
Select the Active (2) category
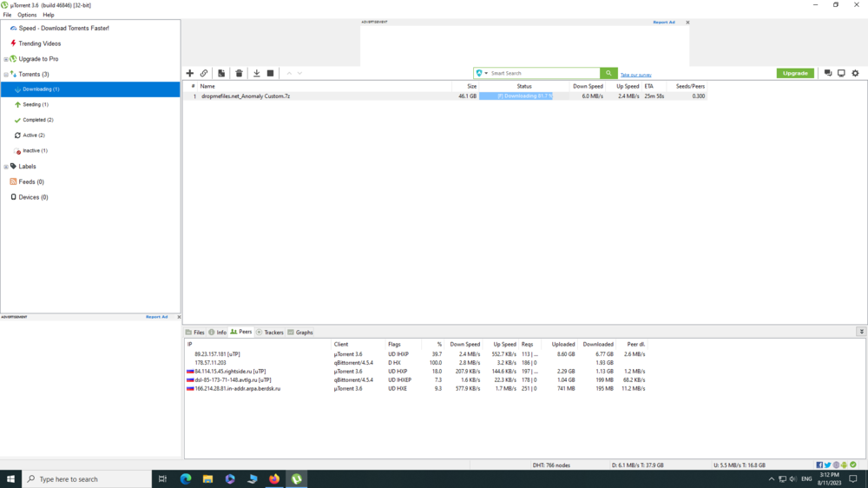[34, 135]
